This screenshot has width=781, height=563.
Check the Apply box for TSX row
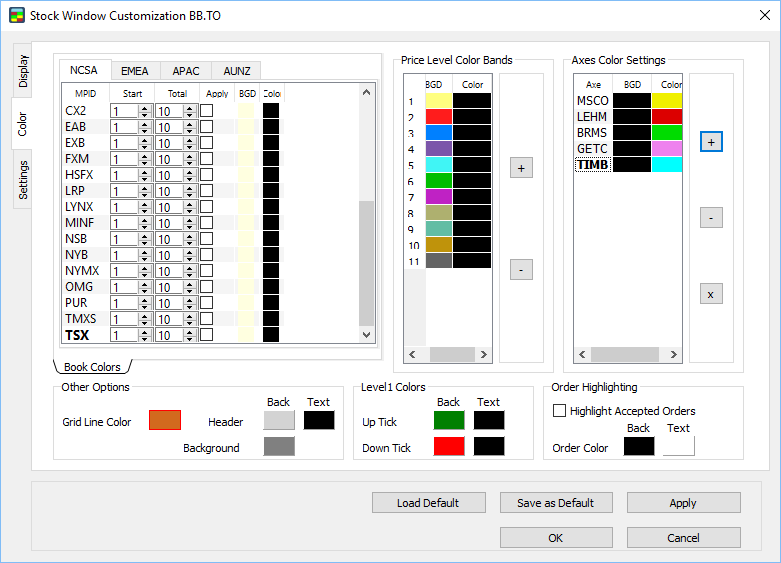coord(206,335)
